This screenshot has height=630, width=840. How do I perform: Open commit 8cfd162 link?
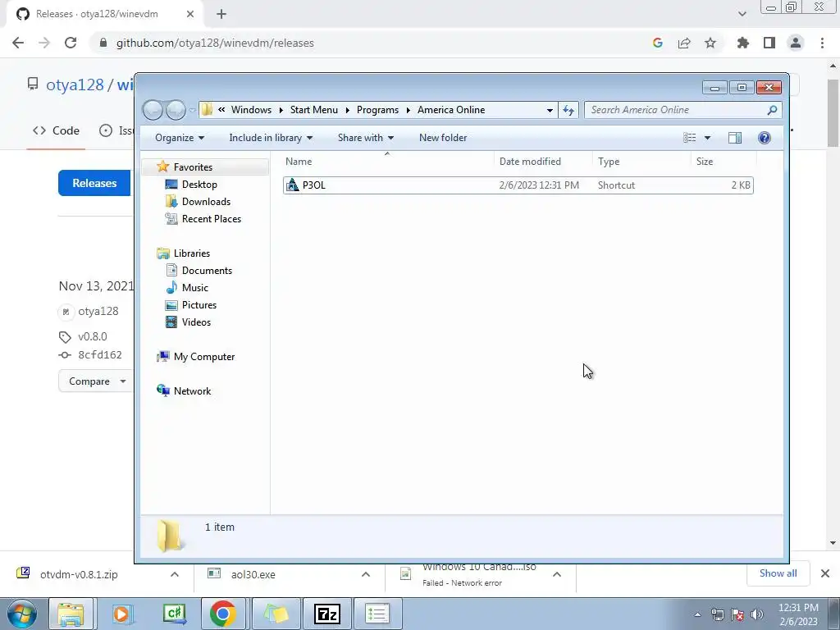pyautogui.click(x=99, y=354)
